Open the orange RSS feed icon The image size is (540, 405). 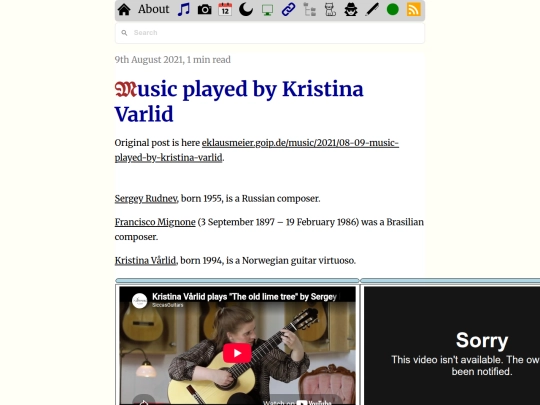[x=413, y=10]
